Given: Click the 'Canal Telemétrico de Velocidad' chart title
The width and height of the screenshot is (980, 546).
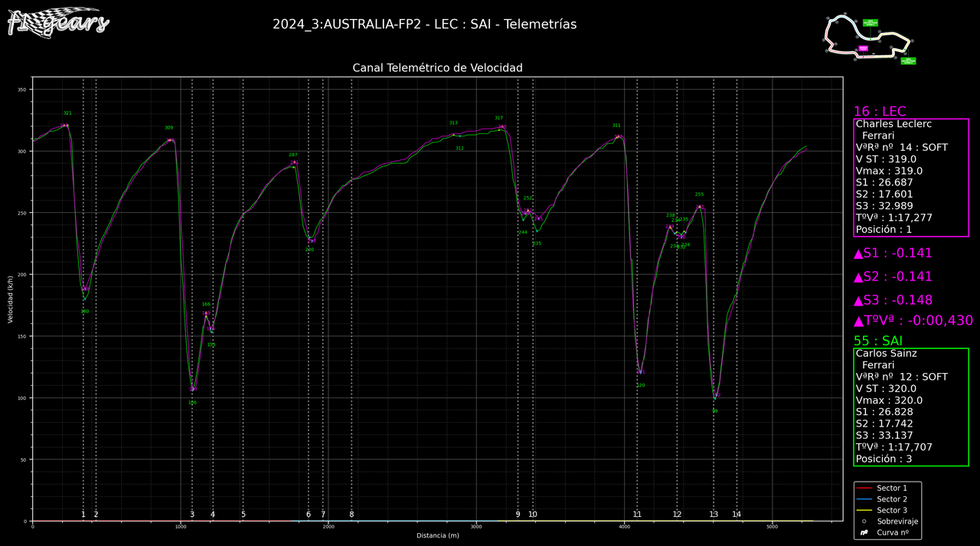Looking at the screenshot, I should click(437, 68).
